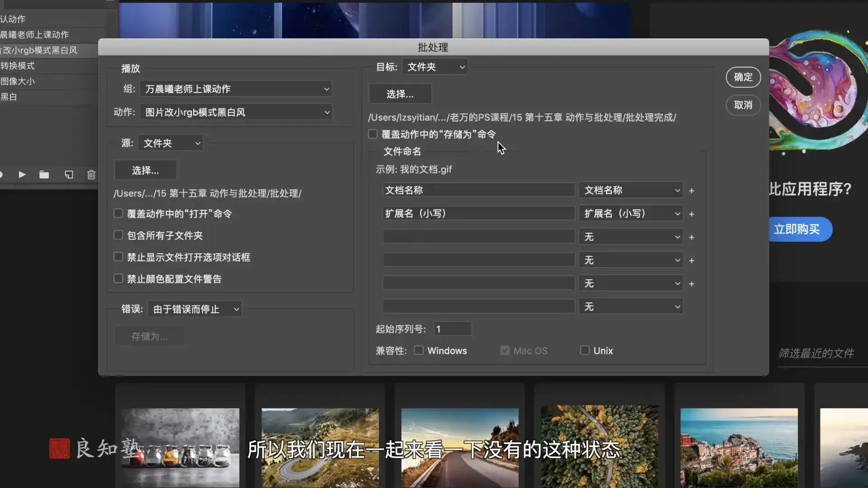The height and width of the screenshot is (488, 868).
Task: Open the 组 actions group dropdown
Action: click(x=236, y=89)
